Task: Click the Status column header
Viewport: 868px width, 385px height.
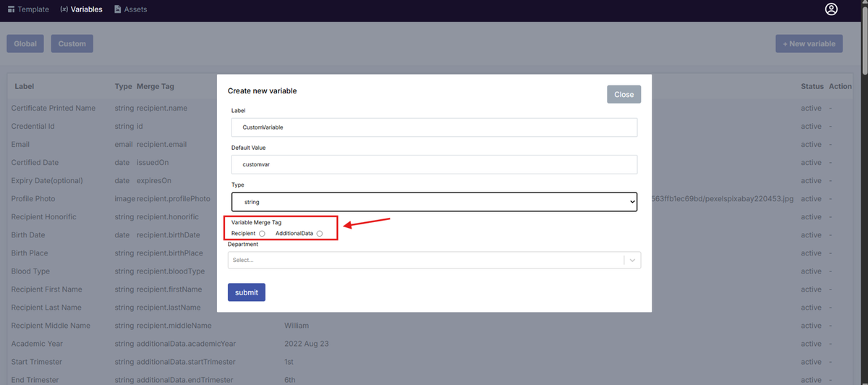Action: point(812,86)
